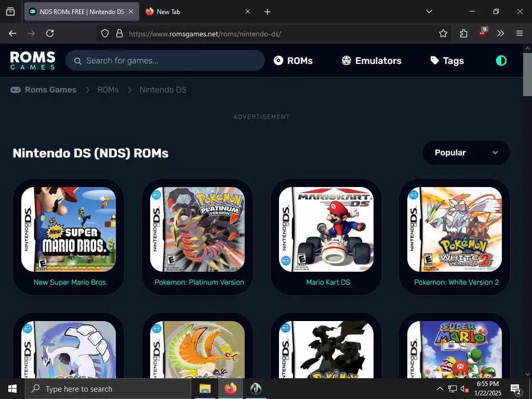
Task: Click the Nintendo DS breadcrumb
Action: [163, 89]
